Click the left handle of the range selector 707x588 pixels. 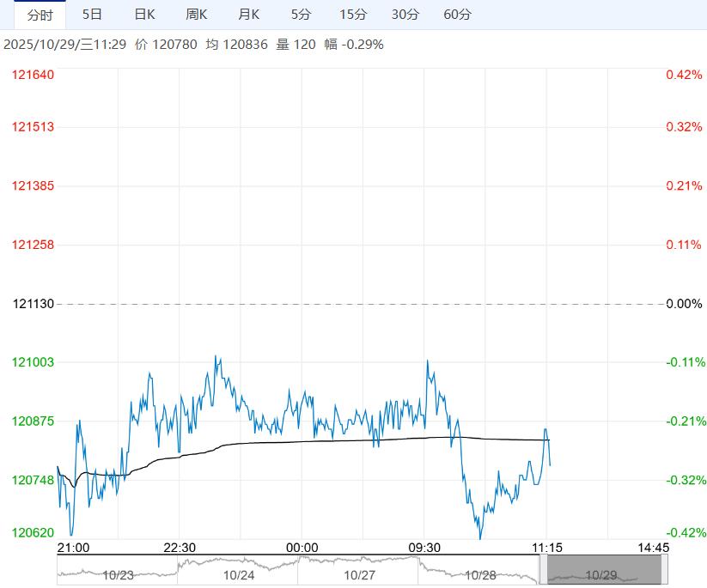[543, 570]
